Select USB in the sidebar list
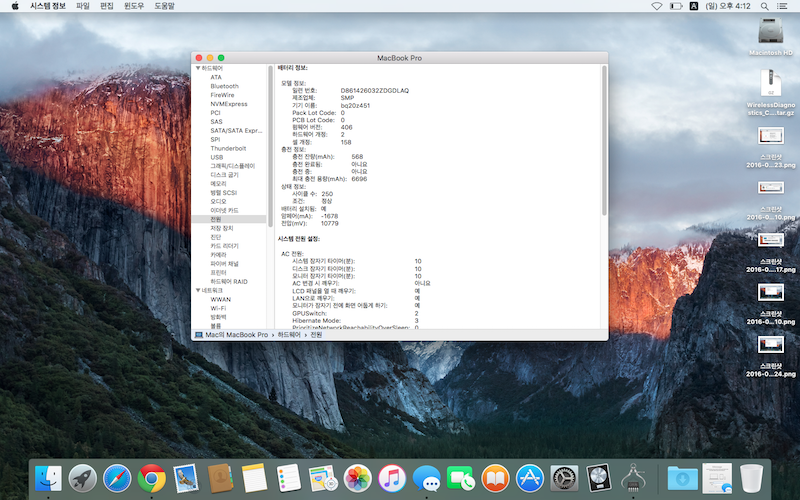Viewport: 800px width, 500px height. (x=217, y=157)
